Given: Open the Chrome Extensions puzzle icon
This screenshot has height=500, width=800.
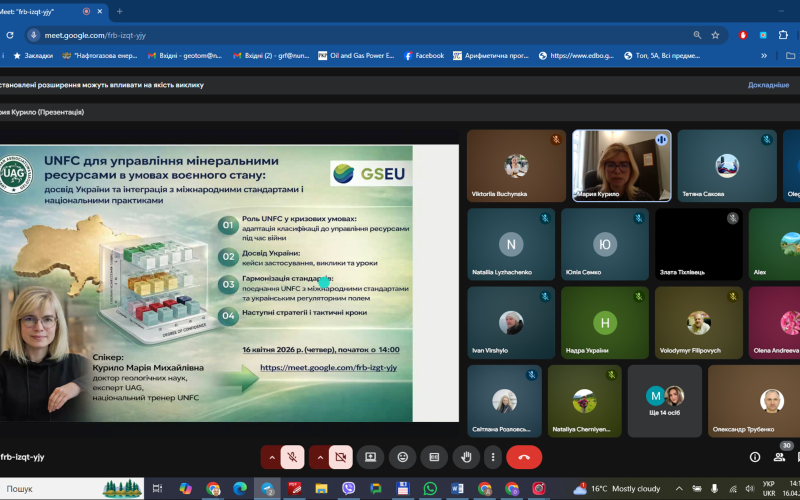Looking at the screenshot, I should coord(783,35).
